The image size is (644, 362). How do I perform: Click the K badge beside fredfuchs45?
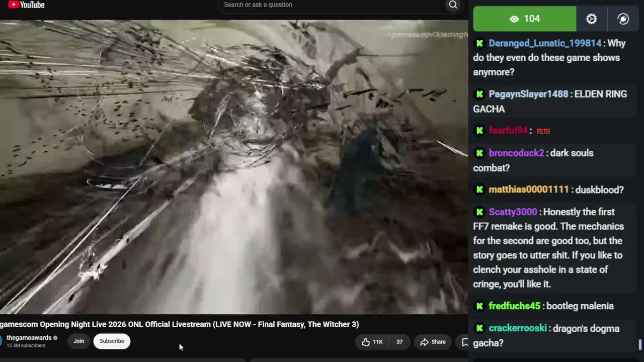(x=479, y=306)
